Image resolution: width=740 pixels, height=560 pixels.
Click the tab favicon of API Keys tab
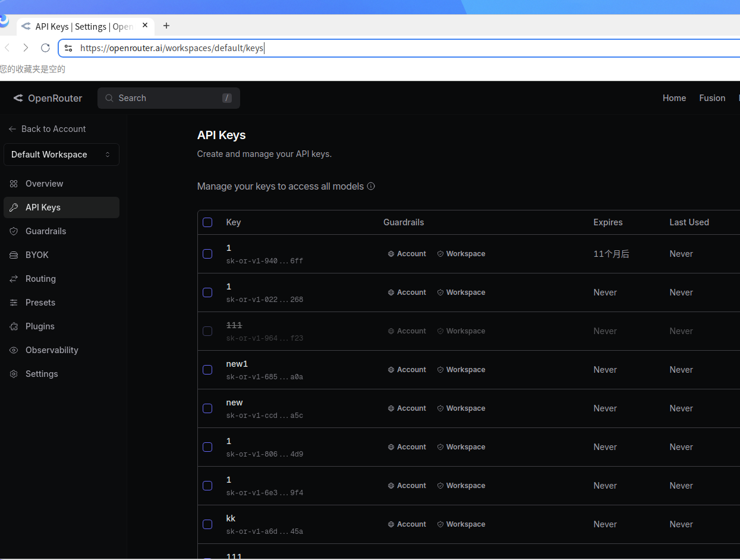tap(26, 26)
